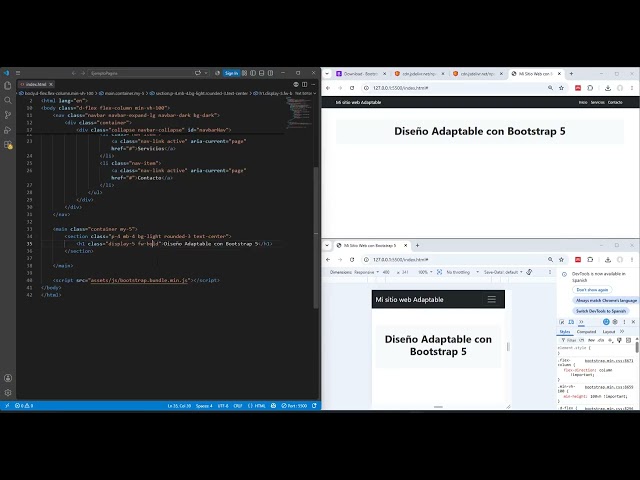Toggle primary side bar layout in VS Code title bar
Image resolution: width=640 pixels, height=480 pixels.
(253, 73)
